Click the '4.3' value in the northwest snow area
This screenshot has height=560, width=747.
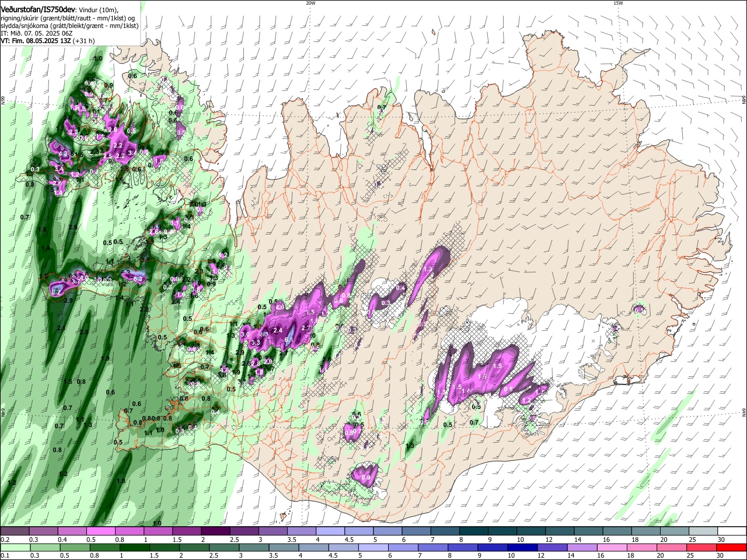point(63,154)
